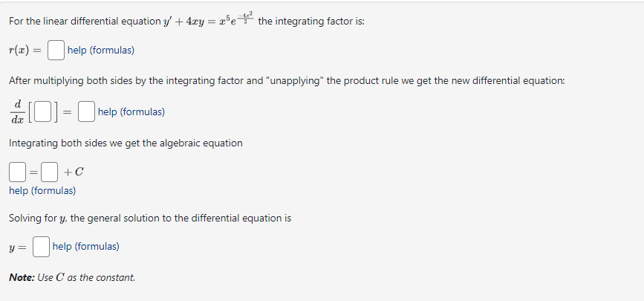Image resolution: width=644 pixels, height=301 pixels.
Task: Click the 'Integrating both sides' sentence
Action: click(x=125, y=143)
